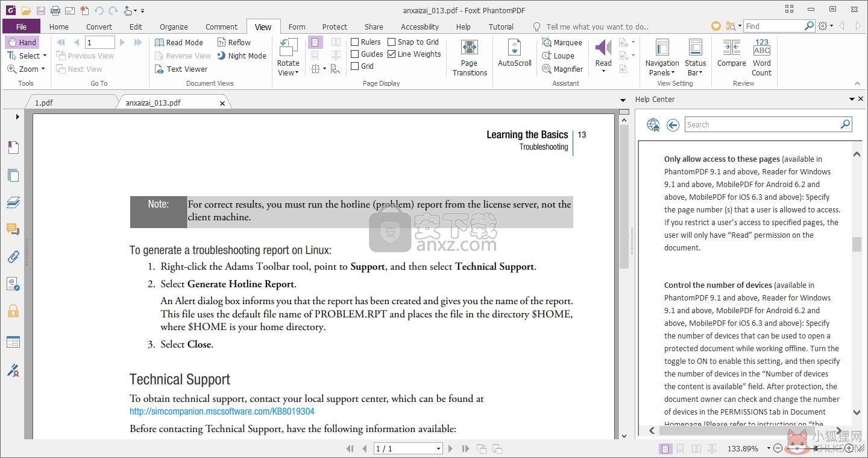
Task: Toggle facing pages view in status bar
Action: tap(696, 448)
